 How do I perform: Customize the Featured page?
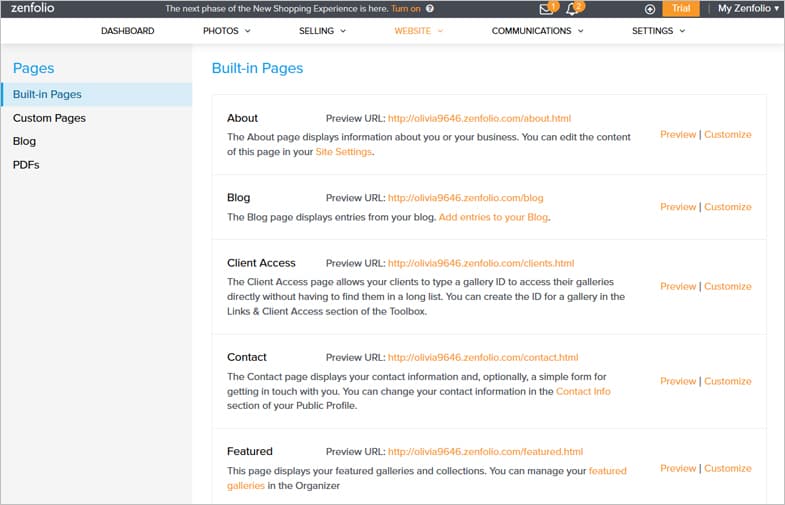(728, 468)
